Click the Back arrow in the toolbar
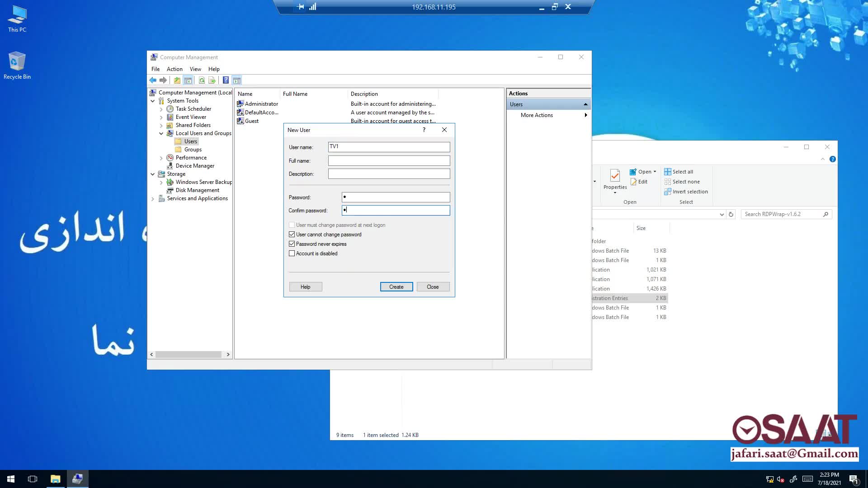 (x=153, y=80)
